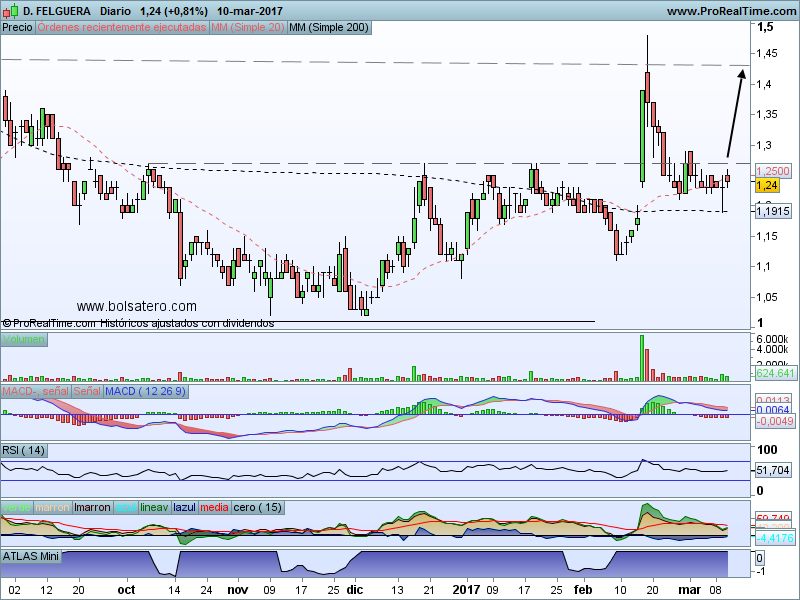Click the 51,704 RSI value tag
The image size is (800, 600).
coord(773,469)
